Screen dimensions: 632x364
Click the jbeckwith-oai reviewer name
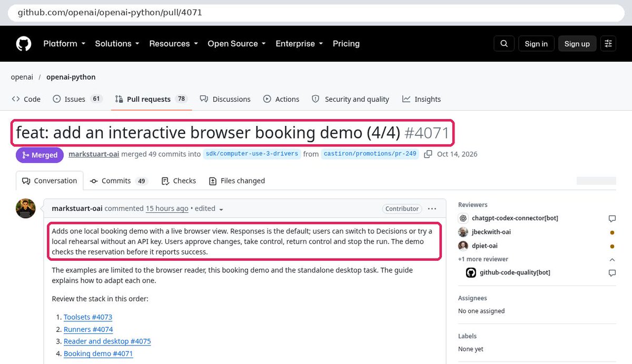pos(491,232)
